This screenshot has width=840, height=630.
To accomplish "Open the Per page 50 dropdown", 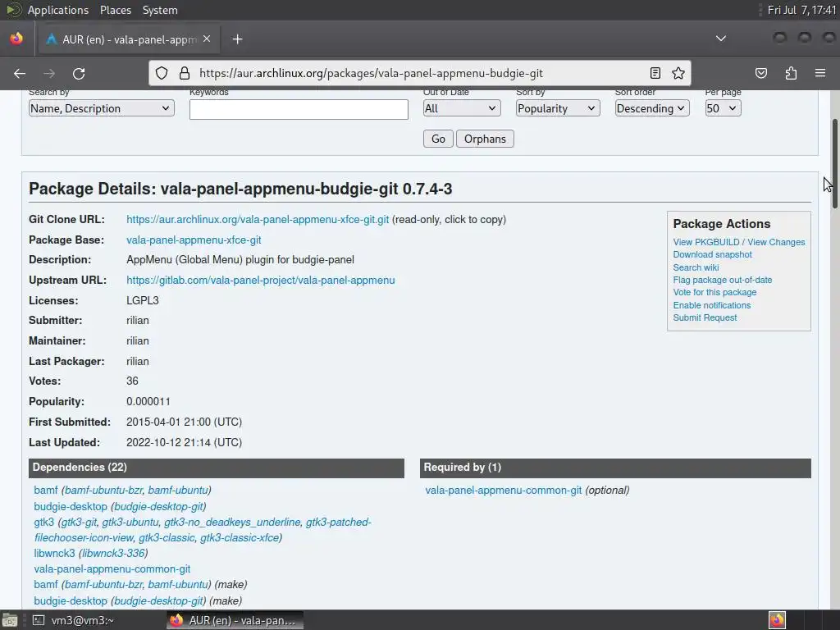I will click(724, 108).
